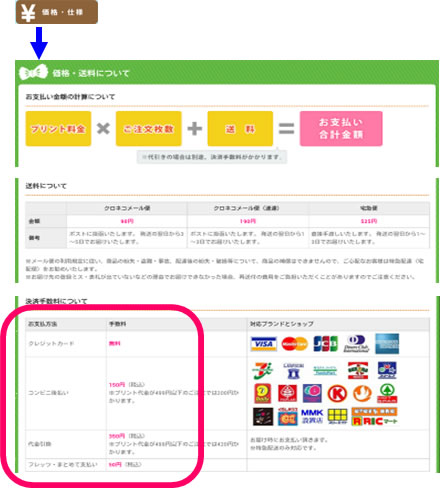Click the VISA card logo
This screenshot has height=488, width=440.
tap(263, 344)
